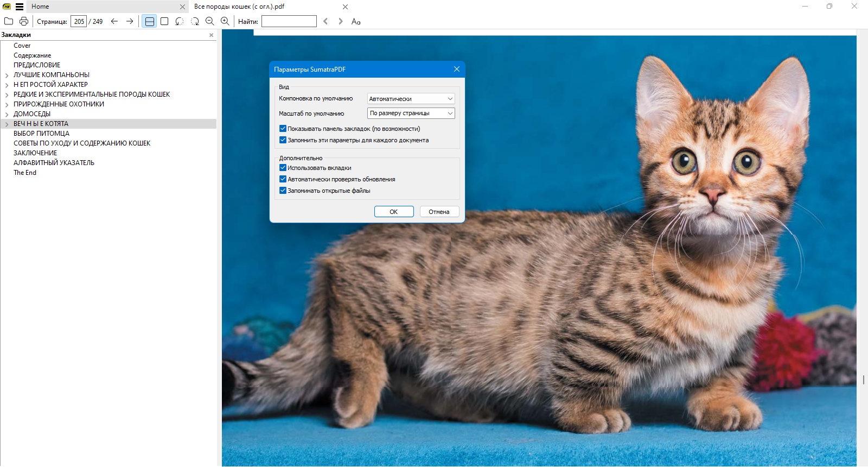Click the Отмена button
This screenshot has height=467, width=868.
pyautogui.click(x=439, y=212)
